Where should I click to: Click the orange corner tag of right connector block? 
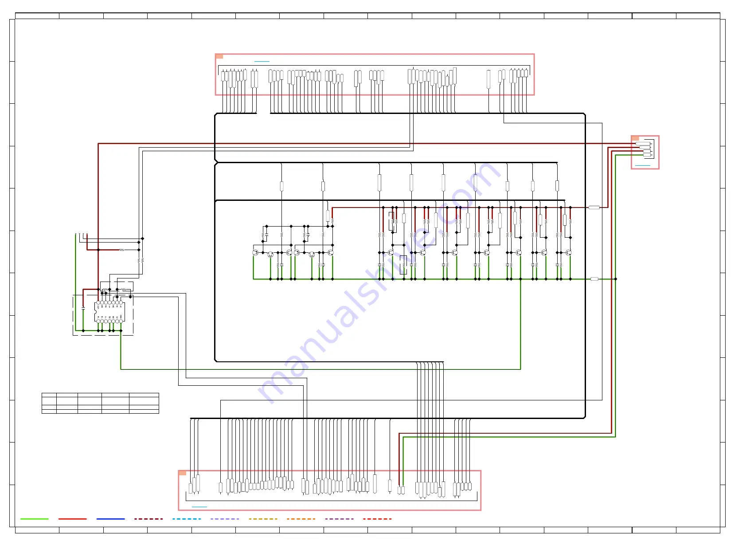635,138
